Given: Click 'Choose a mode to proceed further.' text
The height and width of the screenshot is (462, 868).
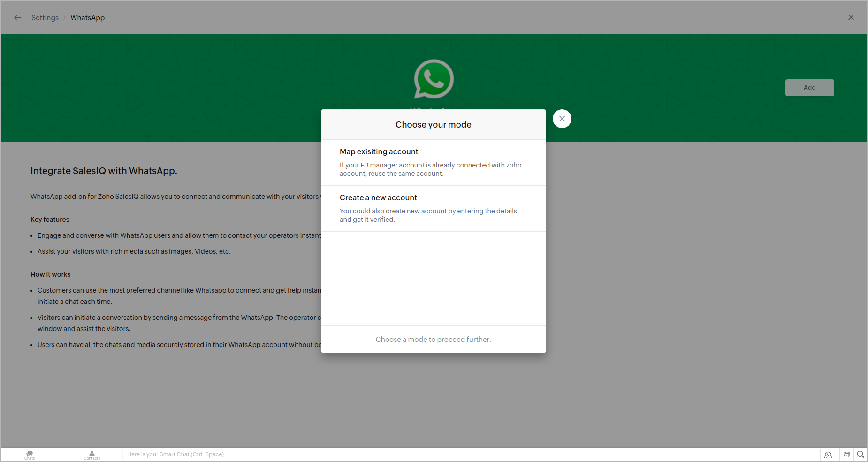Looking at the screenshot, I should coord(434,340).
